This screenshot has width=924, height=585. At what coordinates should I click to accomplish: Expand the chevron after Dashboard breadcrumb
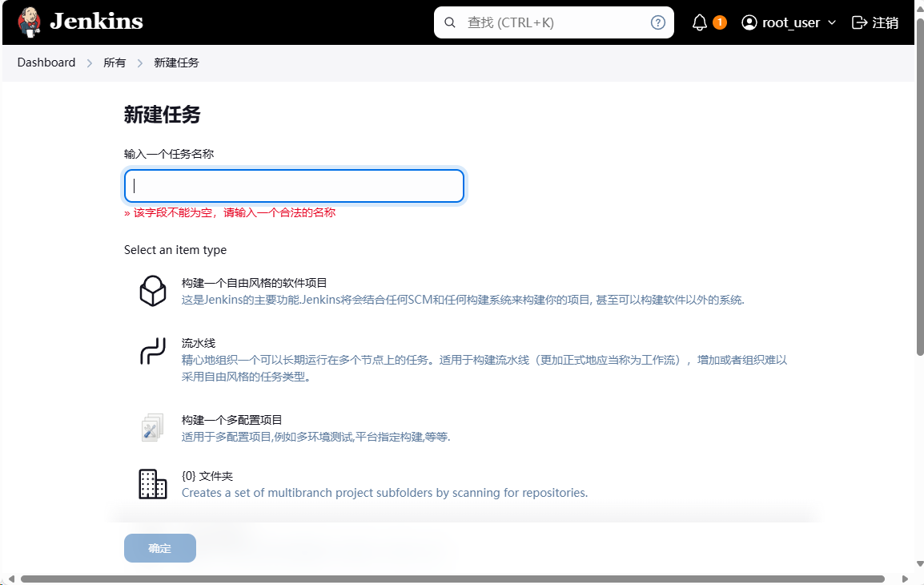click(90, 63)
